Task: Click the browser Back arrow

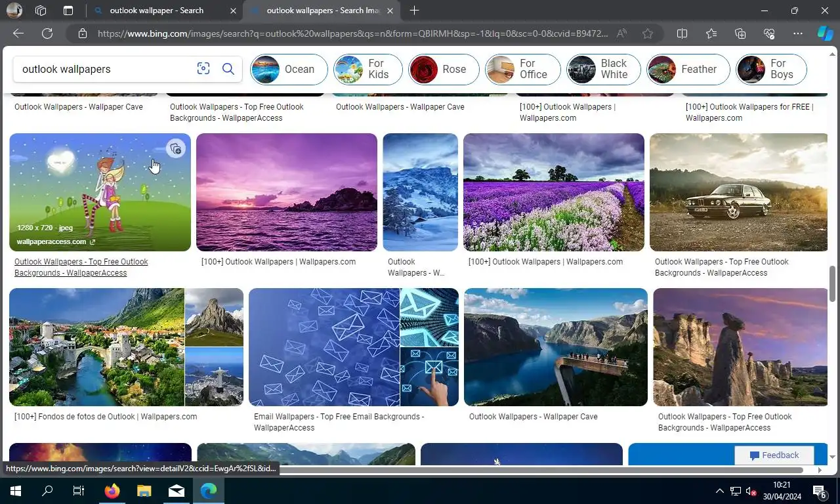Action: 18,33
